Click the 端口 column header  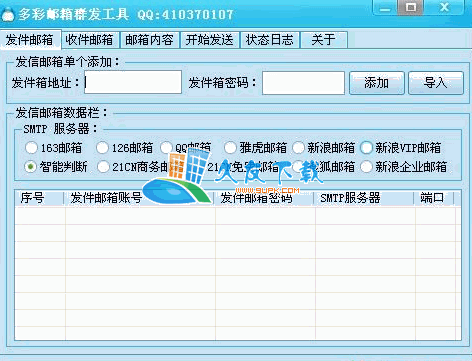point(434,198)
